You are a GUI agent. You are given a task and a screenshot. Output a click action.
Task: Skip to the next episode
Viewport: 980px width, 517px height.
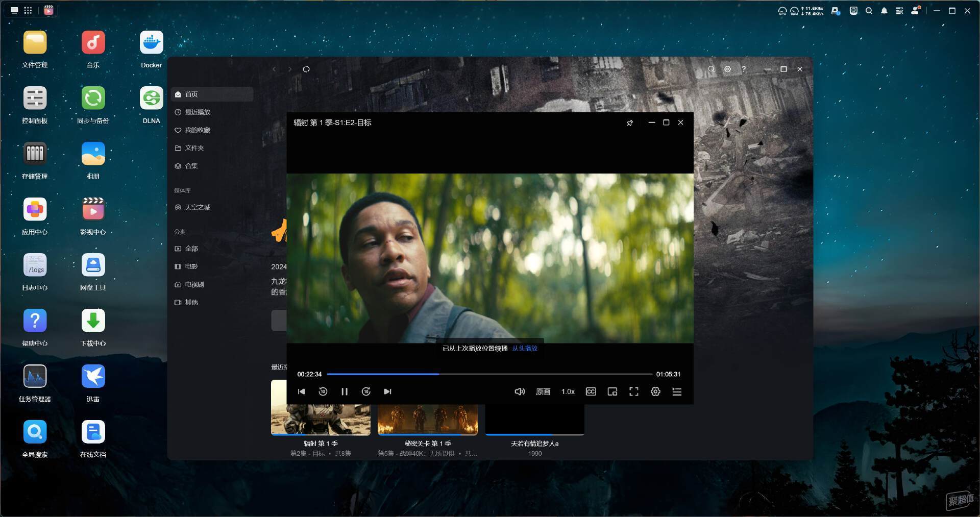point(387,391)
